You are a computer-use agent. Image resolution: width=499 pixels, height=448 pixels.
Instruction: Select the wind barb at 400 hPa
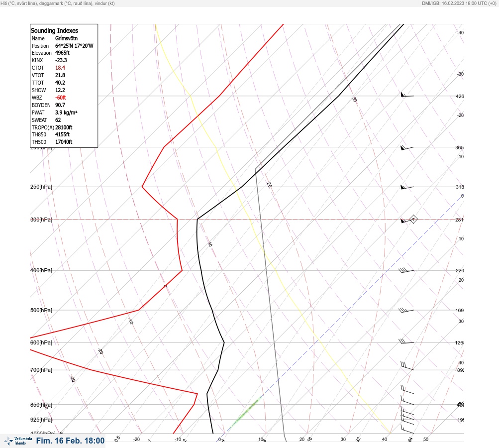(x=406, y=271)
